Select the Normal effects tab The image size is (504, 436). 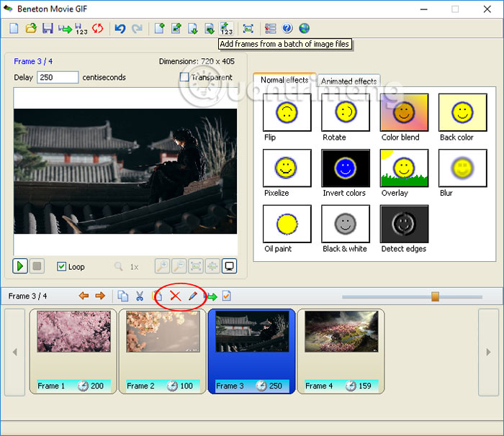pyautogui.click(x=284, y=80)
